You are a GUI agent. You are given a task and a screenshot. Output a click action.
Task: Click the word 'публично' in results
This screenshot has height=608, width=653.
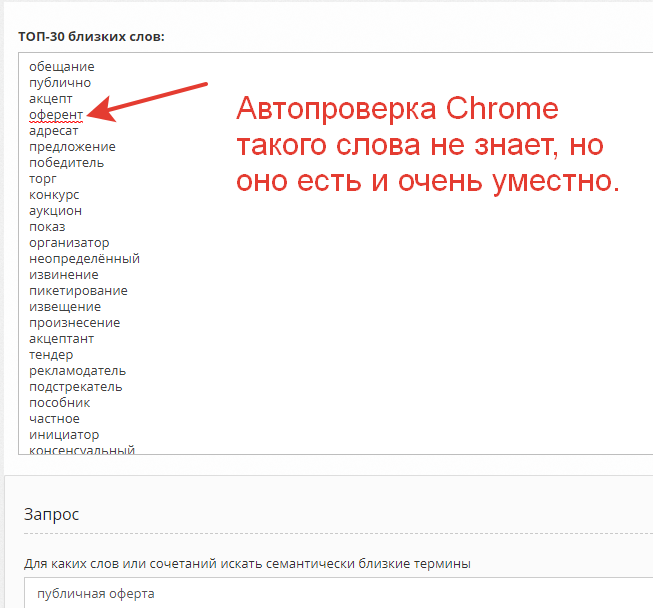(x=60, y=83)
